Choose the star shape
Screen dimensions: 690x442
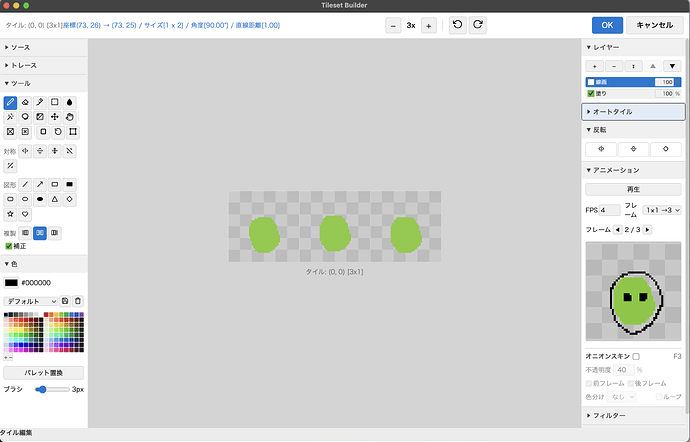pyautogui.click(x=10, y=214)
